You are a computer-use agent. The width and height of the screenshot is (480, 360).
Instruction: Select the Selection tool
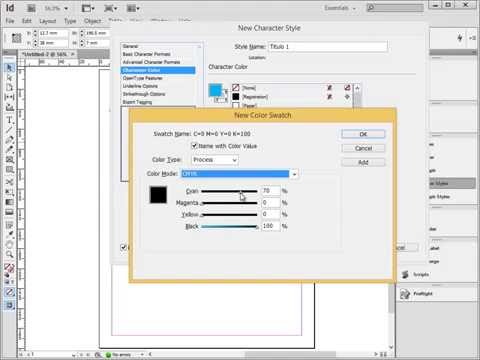[x=9, y=68]
